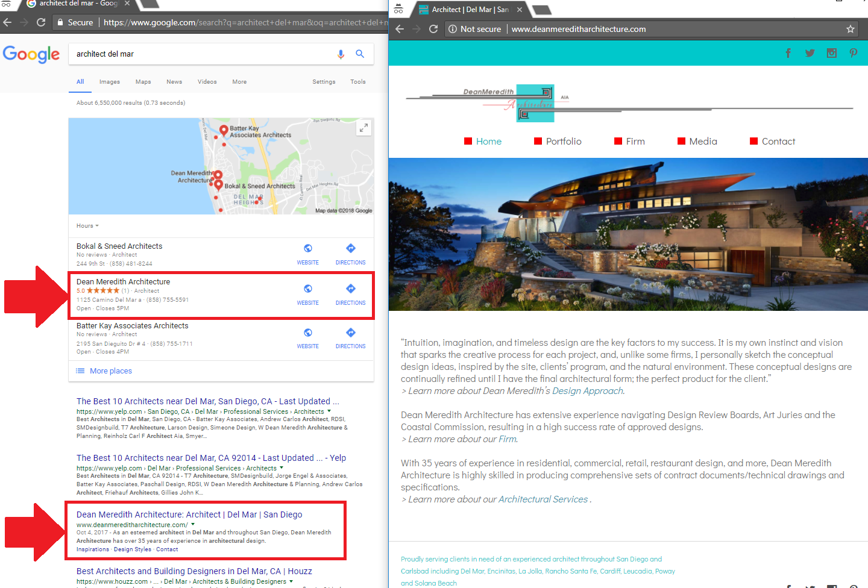
Task: Open Dean Meredith Architecture website globe icon
Action: [307, 289]
